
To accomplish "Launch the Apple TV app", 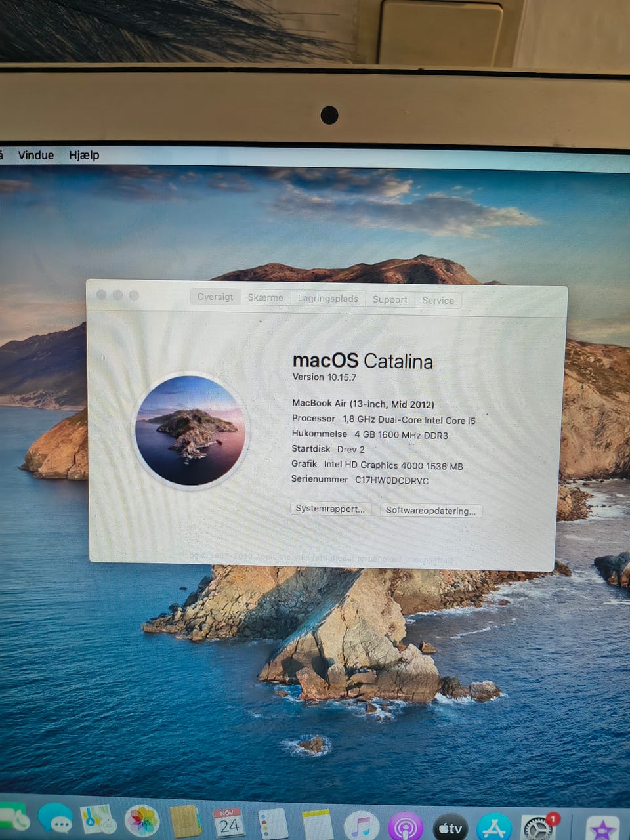I will pos(450,828).
